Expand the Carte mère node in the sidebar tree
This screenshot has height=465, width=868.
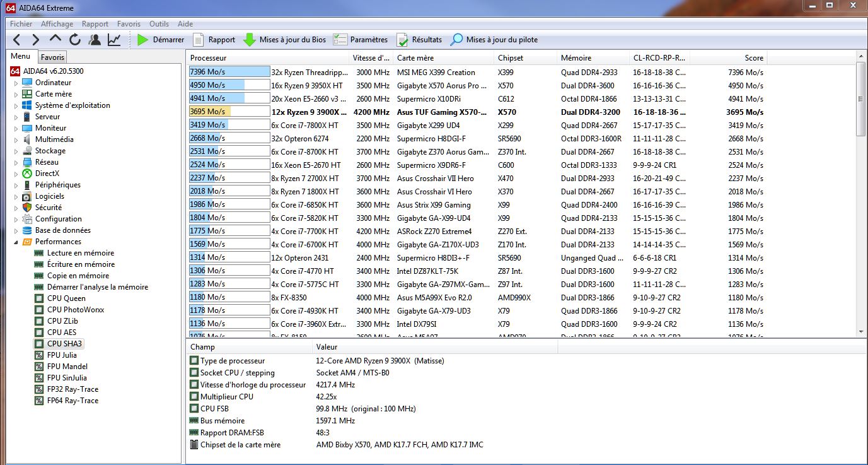(x=16, y=94)
